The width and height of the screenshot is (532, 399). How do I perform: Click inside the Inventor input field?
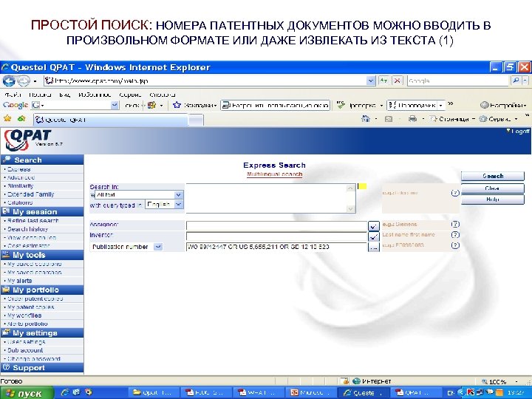pyautogui.click(x=277, y=236)
